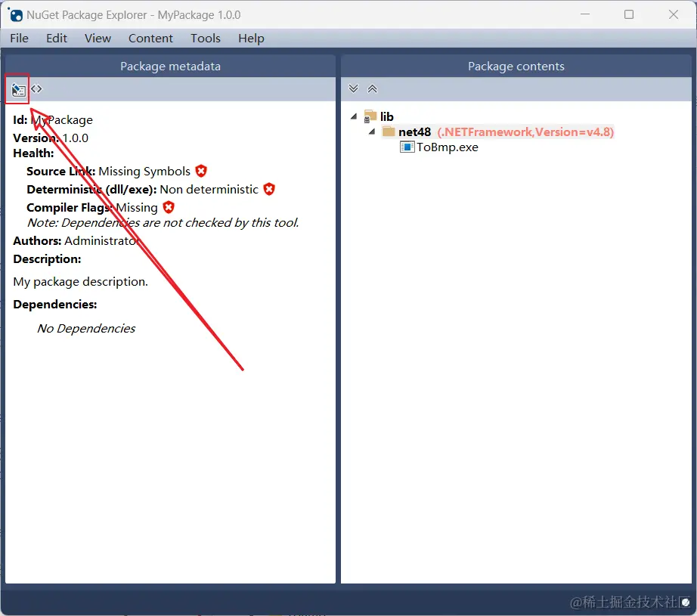Open the Edit menu

tap(57, 39)
